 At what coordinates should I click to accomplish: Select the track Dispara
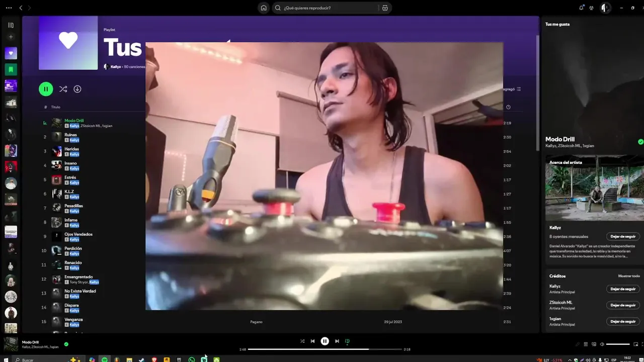[71, 305]
